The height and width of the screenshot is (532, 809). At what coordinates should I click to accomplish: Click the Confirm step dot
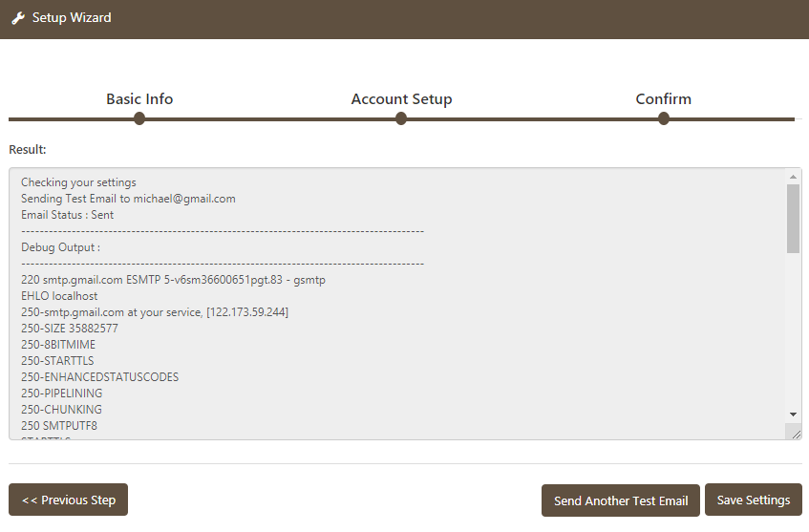click(x=664, y=118)
